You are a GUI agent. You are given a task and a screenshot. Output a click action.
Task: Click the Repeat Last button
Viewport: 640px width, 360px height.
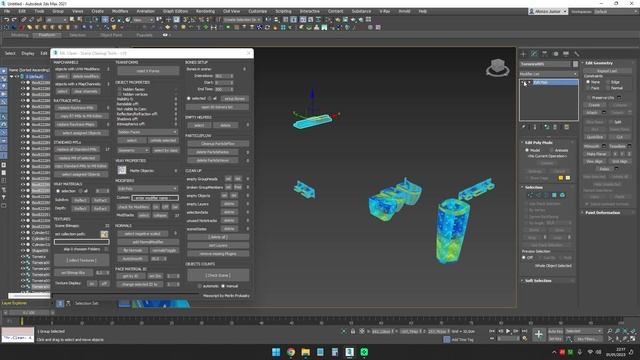pyautogui.click(x=607, y=71)
